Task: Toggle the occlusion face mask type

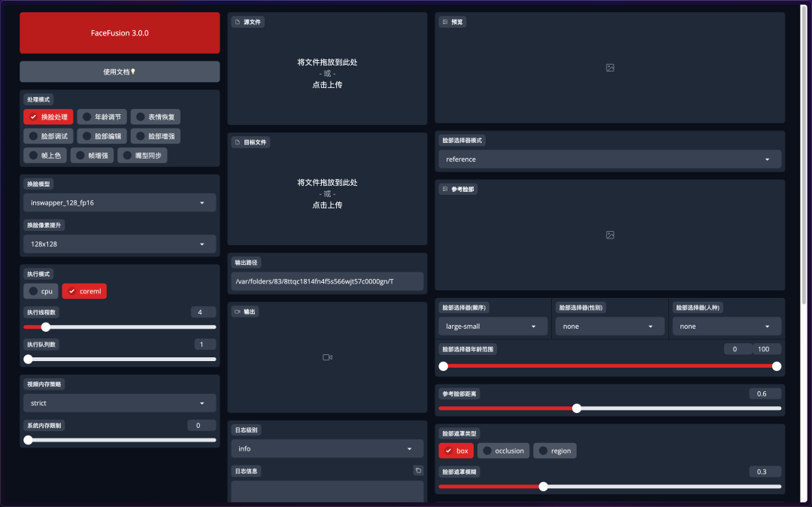Action: click(x=503, y=451)
